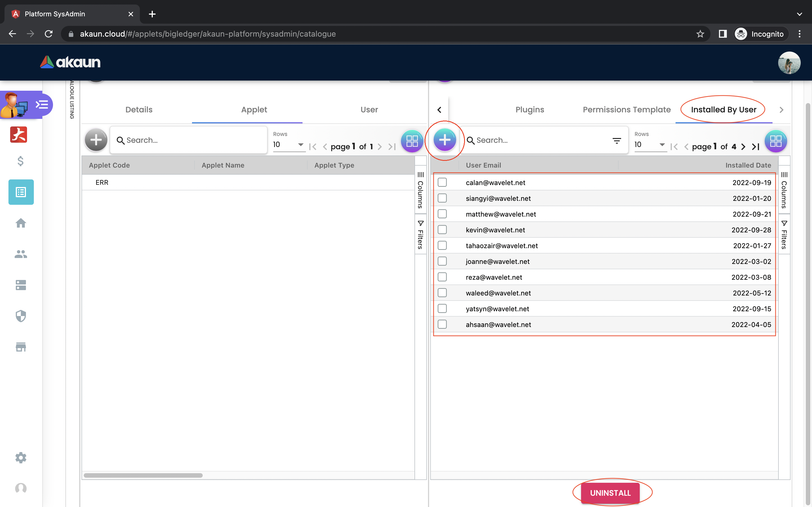812x507 pixels.
Task: Open the storefront marketplace icon in sidebar
Action: tap(21, 347)
